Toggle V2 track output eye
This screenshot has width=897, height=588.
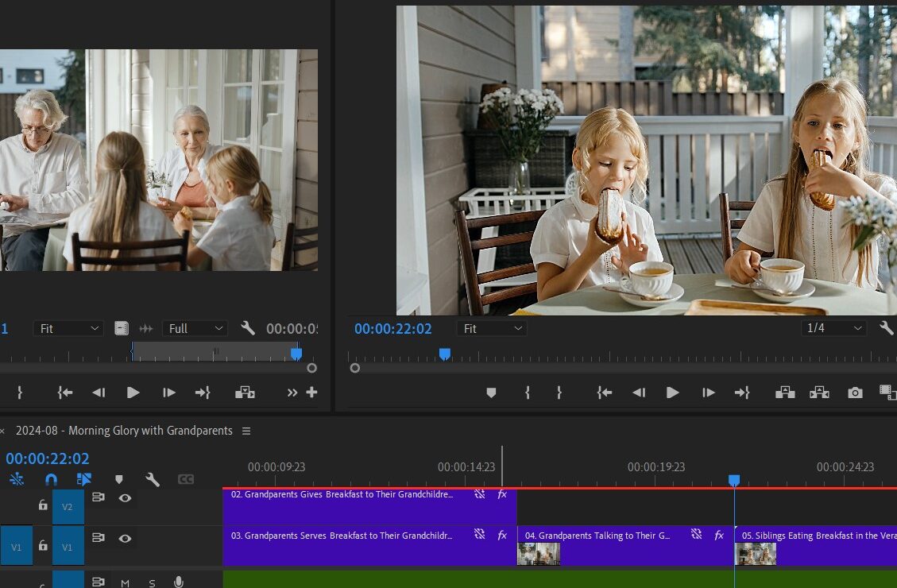coord(125,498)
